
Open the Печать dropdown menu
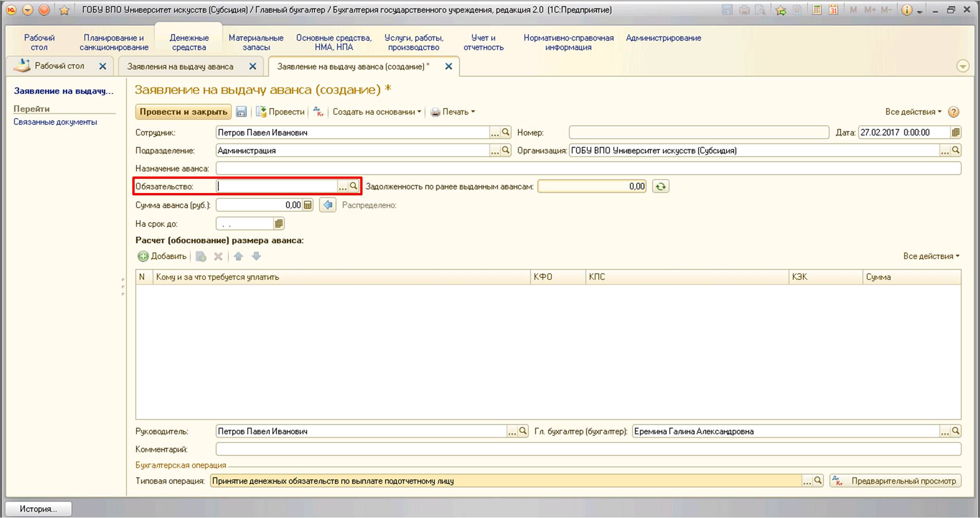point(453,112)
